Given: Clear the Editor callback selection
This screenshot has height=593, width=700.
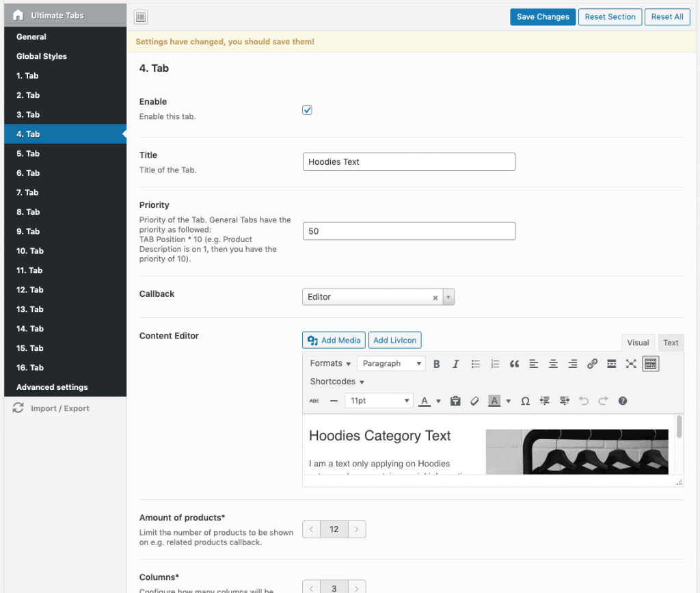Looking at the screenshot, I should point(435,298).
